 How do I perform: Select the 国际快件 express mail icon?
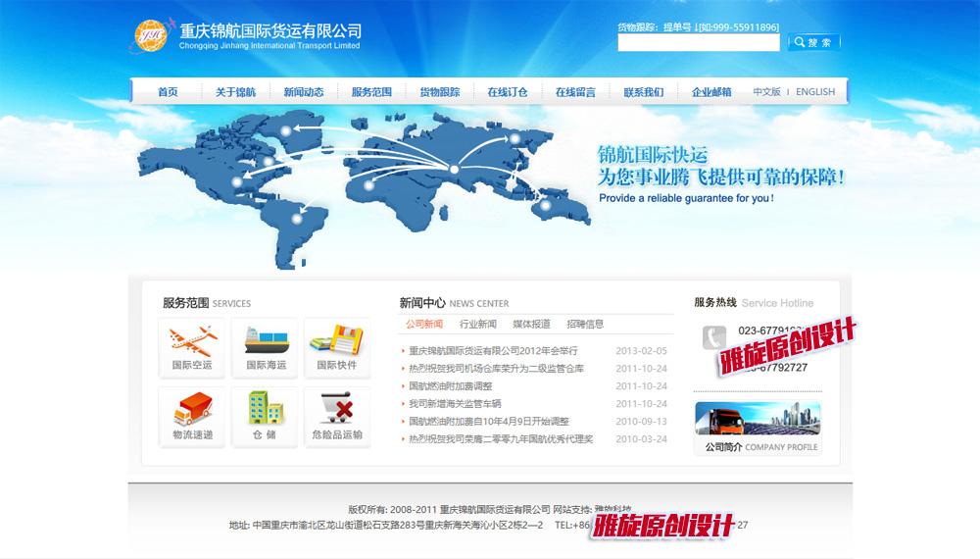[337, 341]
